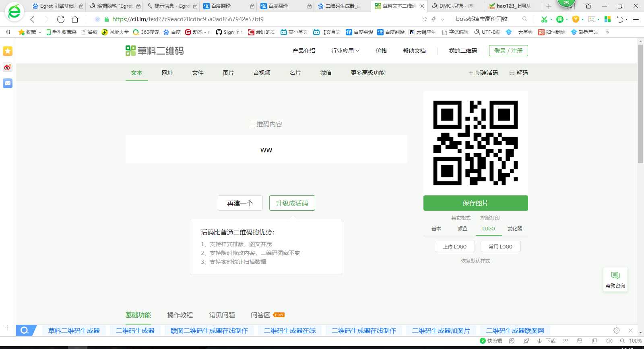Open the scissors screenshot tool

[x=544, y=19]
